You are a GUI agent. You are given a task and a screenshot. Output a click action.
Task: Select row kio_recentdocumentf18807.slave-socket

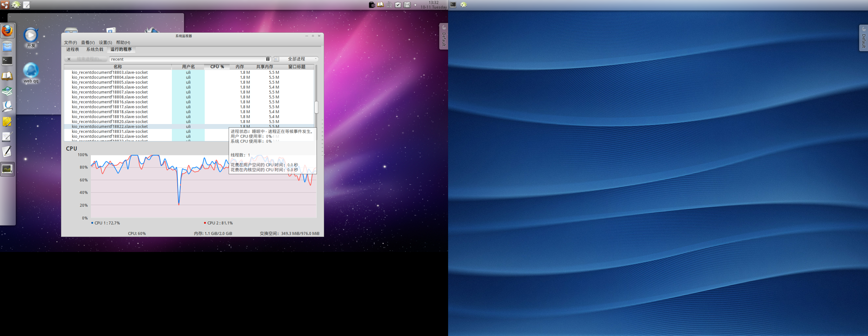pos(189,92)
